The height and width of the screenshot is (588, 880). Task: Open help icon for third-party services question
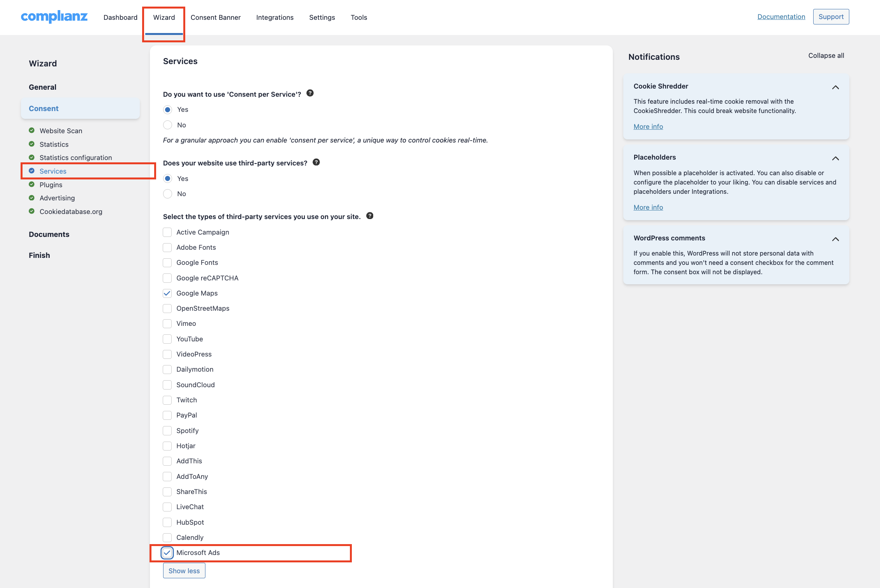click(x=316, y=162)
